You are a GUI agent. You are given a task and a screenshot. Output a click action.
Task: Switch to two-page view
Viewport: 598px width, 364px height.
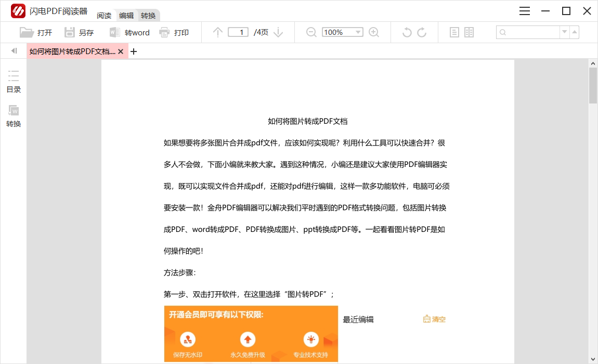tap(469, 32)
